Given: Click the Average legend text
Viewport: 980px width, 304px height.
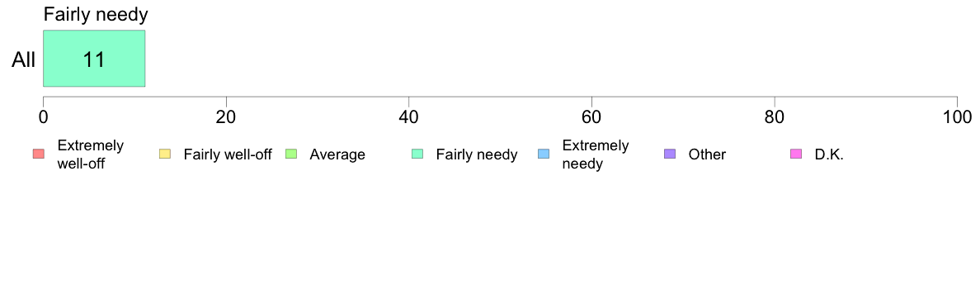Looking at the screenshot, I should point(337,154).
